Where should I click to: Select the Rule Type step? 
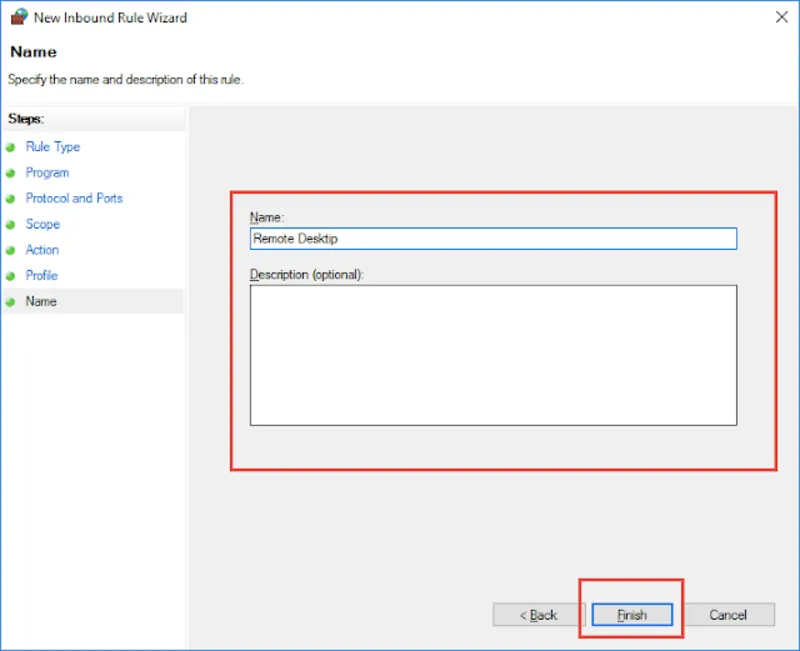tap(52, 147)
